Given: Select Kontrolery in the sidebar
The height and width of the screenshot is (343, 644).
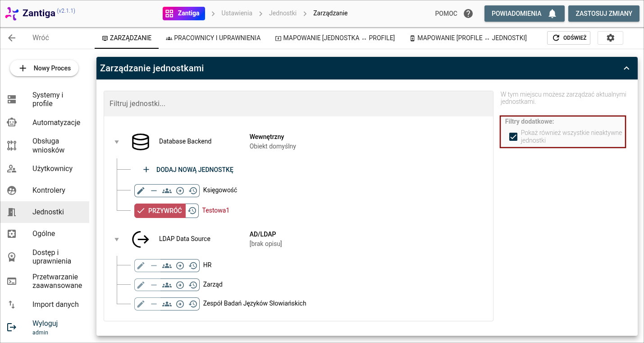Looking at the screenshot, I should [x=49, y=190].
